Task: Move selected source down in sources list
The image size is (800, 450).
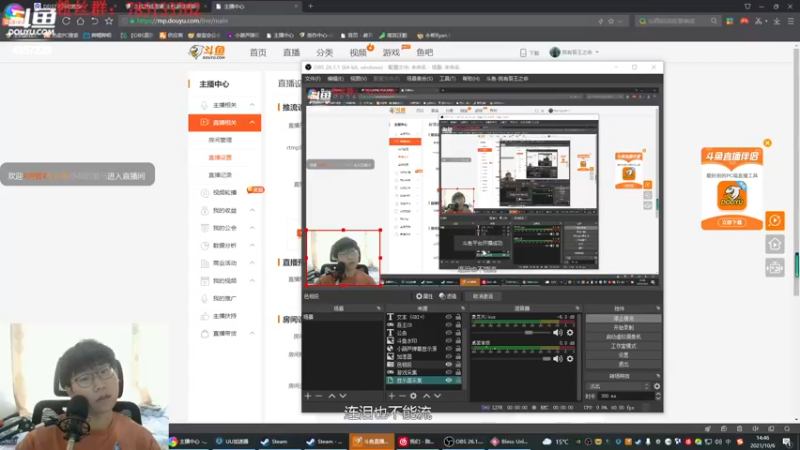Action: click(x=437, y=396)
